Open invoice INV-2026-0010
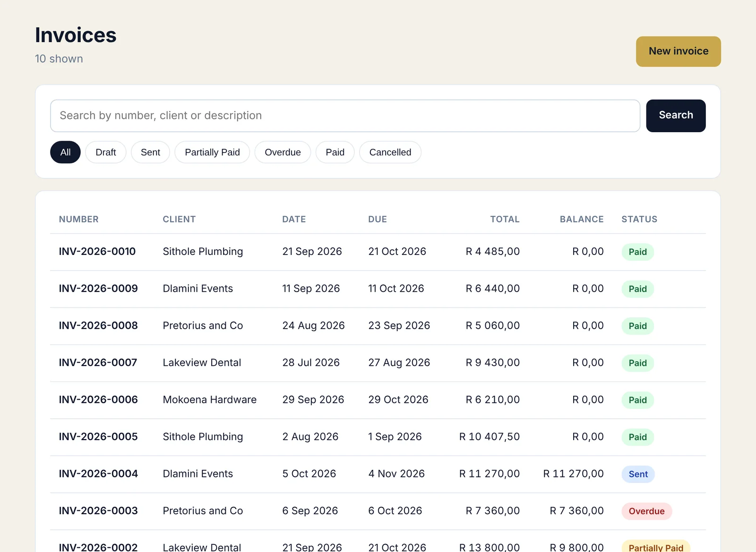This screenshot has width=756, height=552. point(97,252)
